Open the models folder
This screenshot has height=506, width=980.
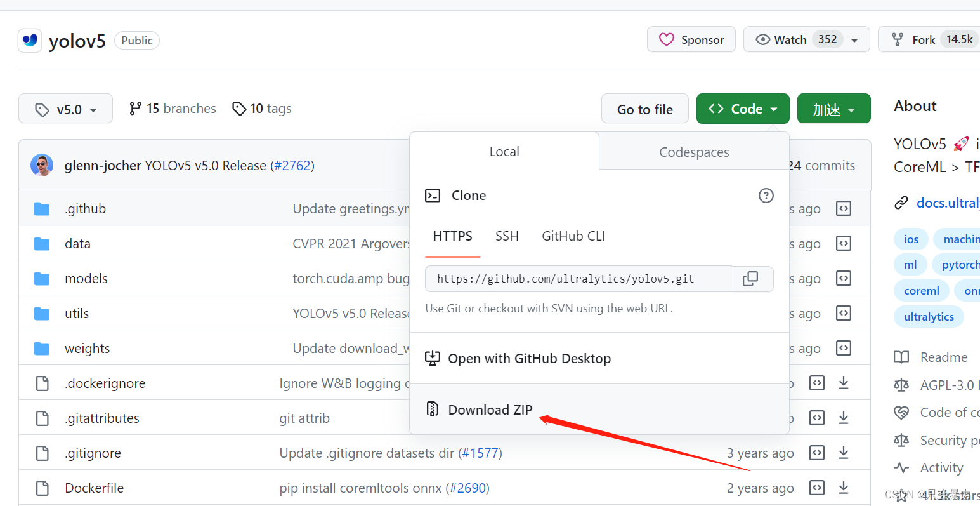[x=86, y=279]
